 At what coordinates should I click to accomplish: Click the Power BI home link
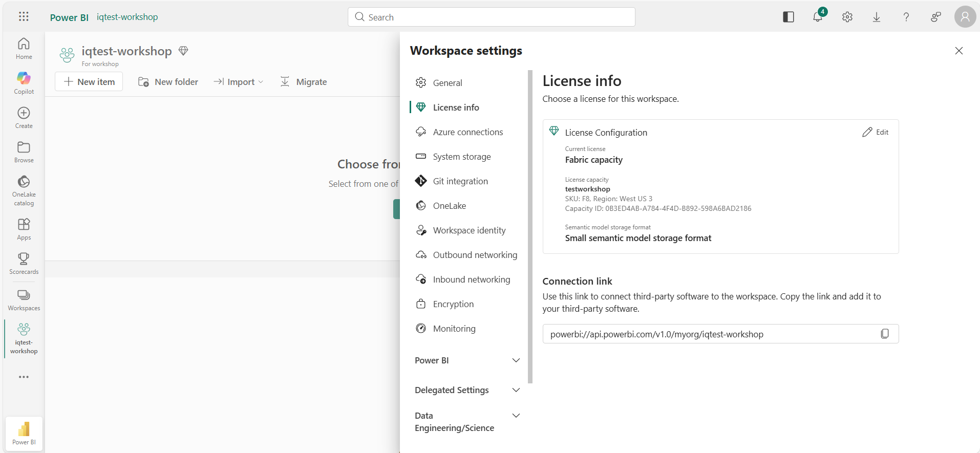(x=69, y=17)
